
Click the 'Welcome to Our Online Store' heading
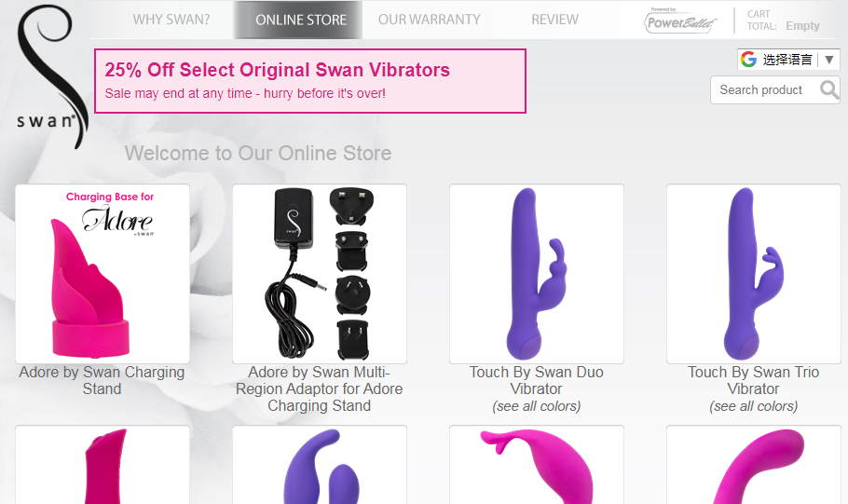(258, 153)
